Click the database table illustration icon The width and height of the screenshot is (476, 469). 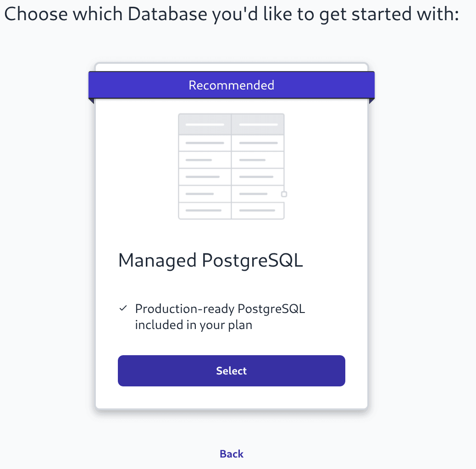pos(231,166)
